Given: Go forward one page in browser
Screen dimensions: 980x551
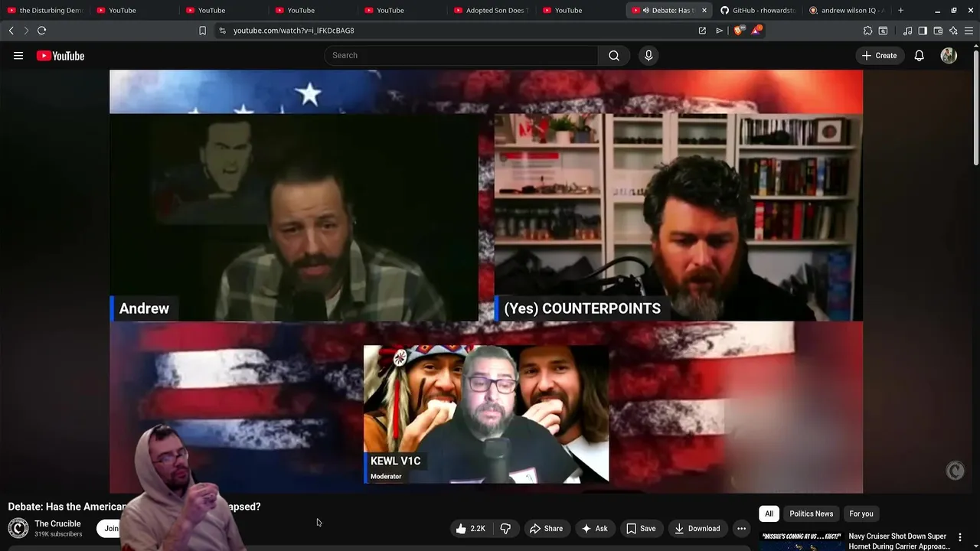Looking at the screenshot, I should (26, 31).
